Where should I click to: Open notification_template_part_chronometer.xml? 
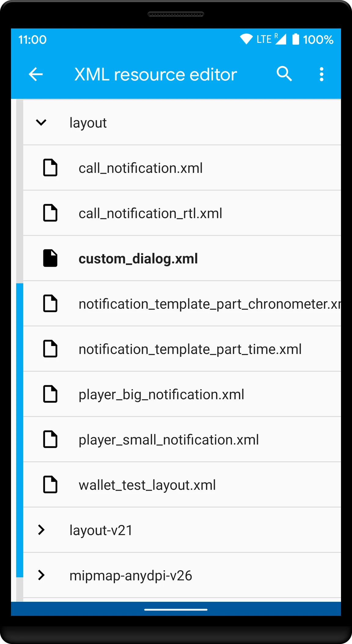click(x=182, y=303)
